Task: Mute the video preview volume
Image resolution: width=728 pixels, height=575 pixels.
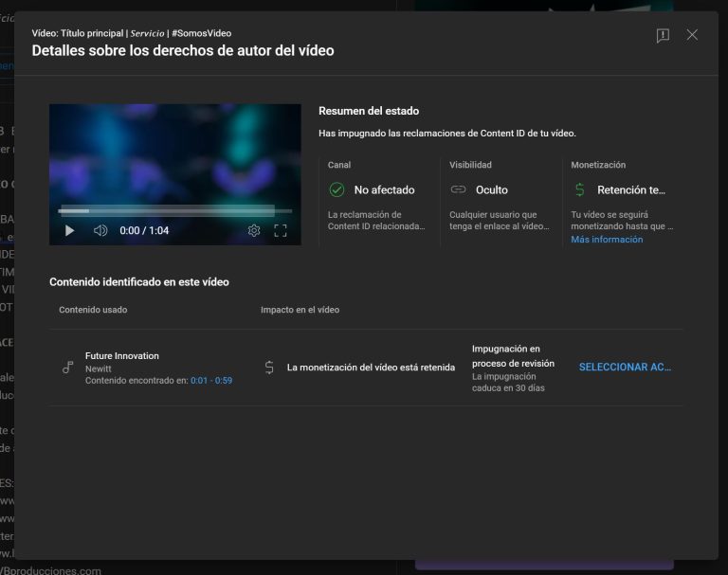Action: (100, 230)
